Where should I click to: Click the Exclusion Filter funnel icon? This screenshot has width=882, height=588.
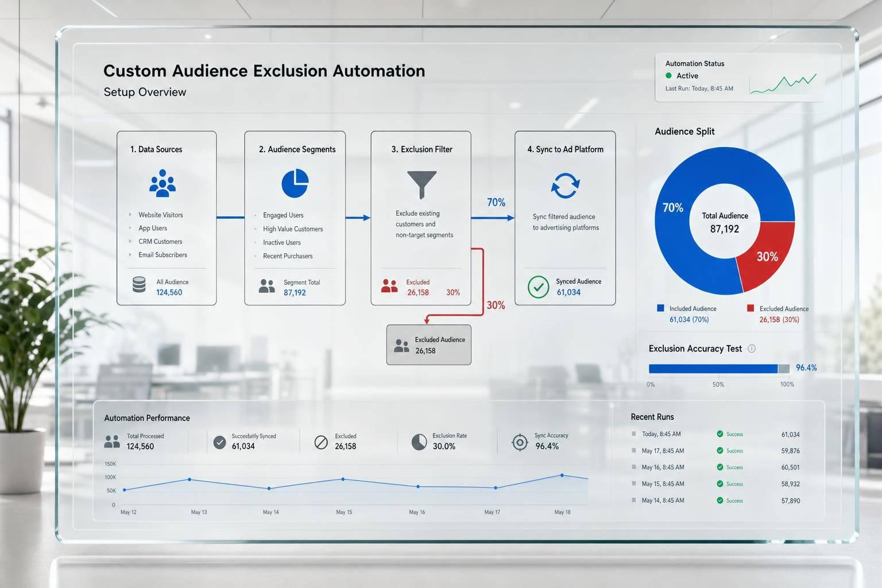422,185
